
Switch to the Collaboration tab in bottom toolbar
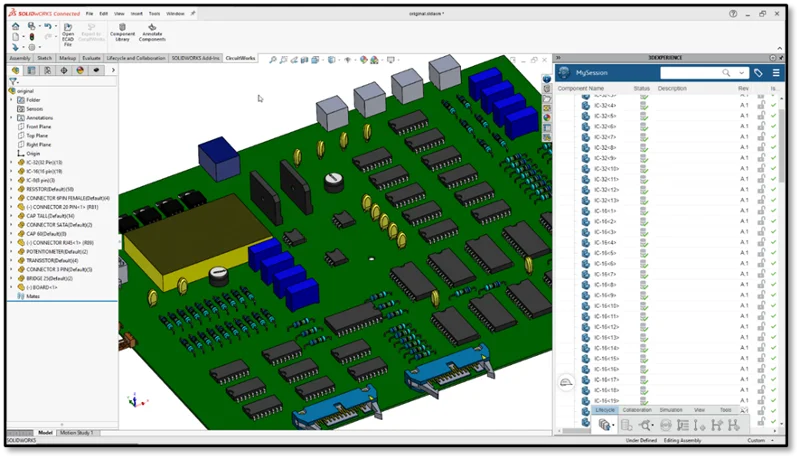click(x=637, y=410)
